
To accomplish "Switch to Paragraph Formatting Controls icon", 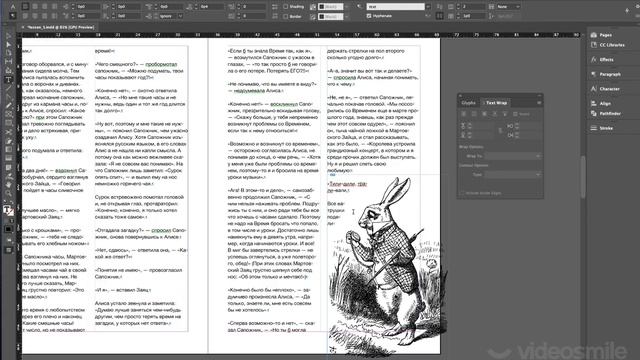I will click(x=13, y=16).
